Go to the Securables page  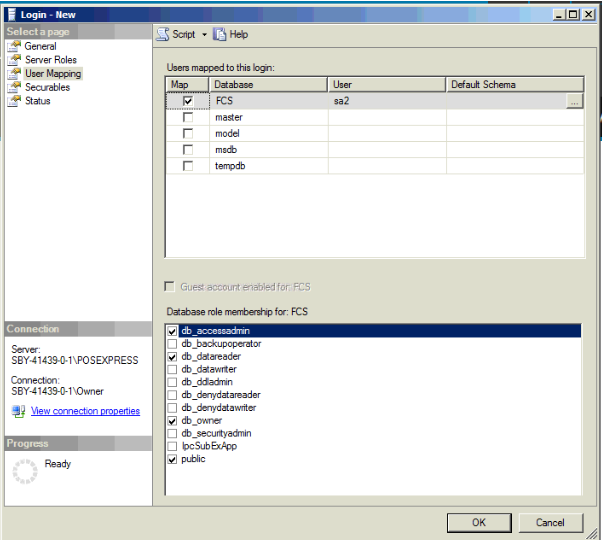point(47,87)
